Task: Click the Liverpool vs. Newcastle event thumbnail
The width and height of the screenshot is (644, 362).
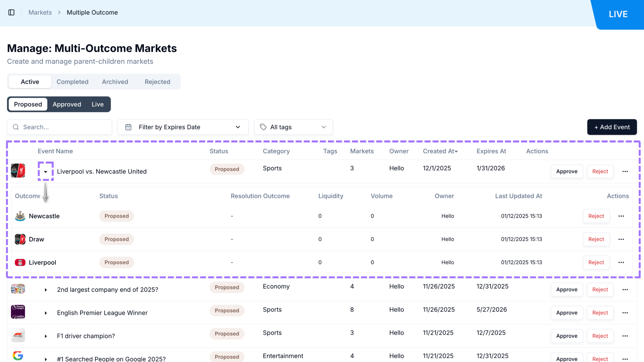Action: [18, 171]
